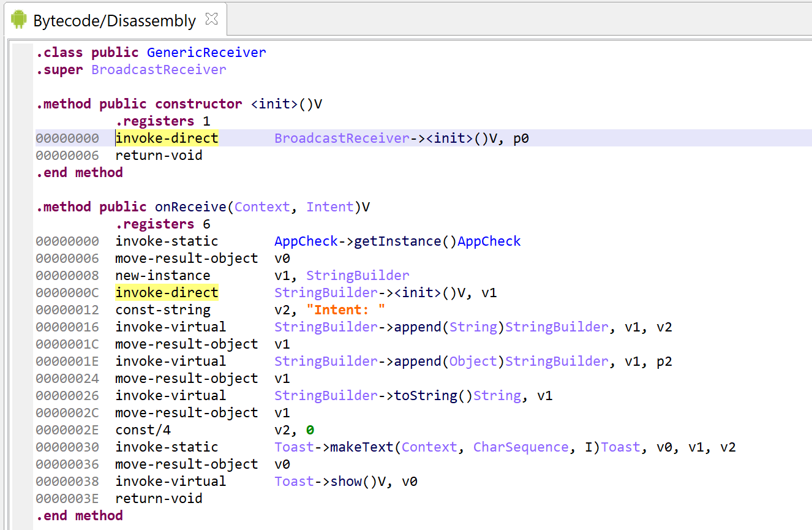Screen dimensions: 812x530
Task: Click CharSequence parameter type
Action: click(521, 447)
